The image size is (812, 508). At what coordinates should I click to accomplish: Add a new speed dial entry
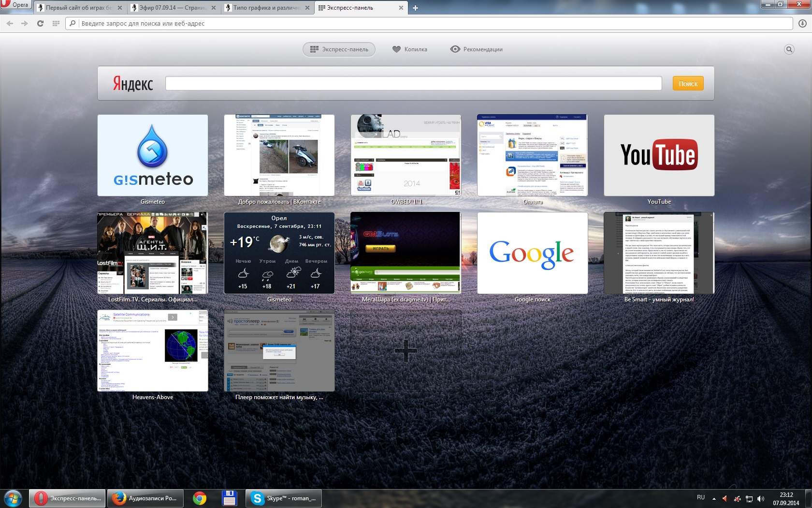[x=406, y=351]
